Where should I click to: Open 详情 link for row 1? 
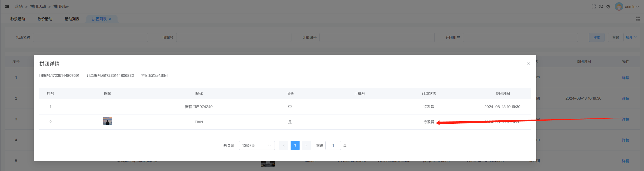(x=625, y=78)
